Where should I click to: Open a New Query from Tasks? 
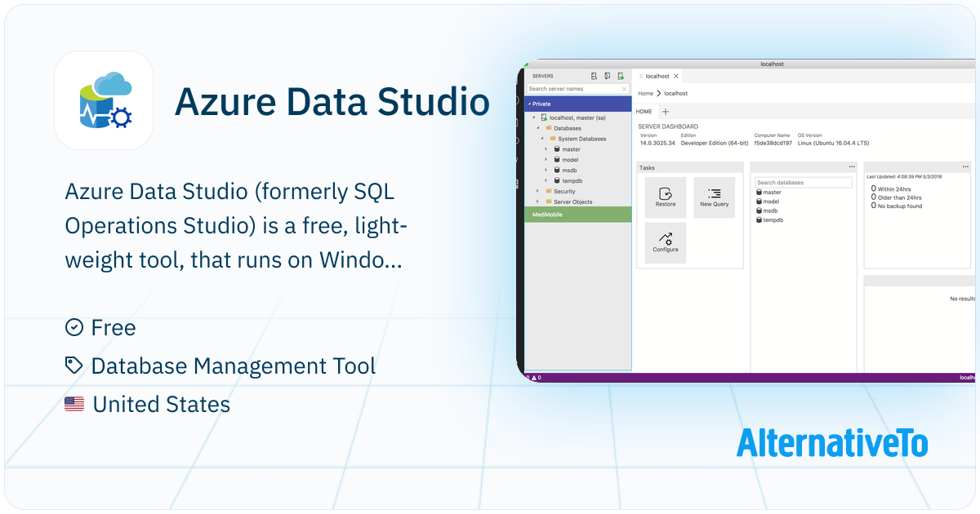click(715, 197)
